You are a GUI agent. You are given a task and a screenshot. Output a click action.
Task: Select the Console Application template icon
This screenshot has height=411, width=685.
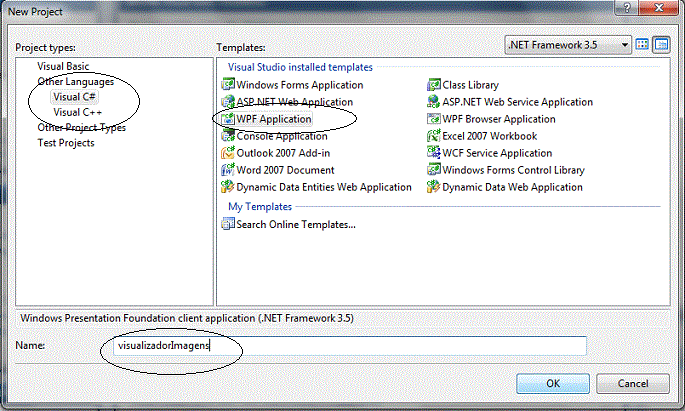coord(228,136)
